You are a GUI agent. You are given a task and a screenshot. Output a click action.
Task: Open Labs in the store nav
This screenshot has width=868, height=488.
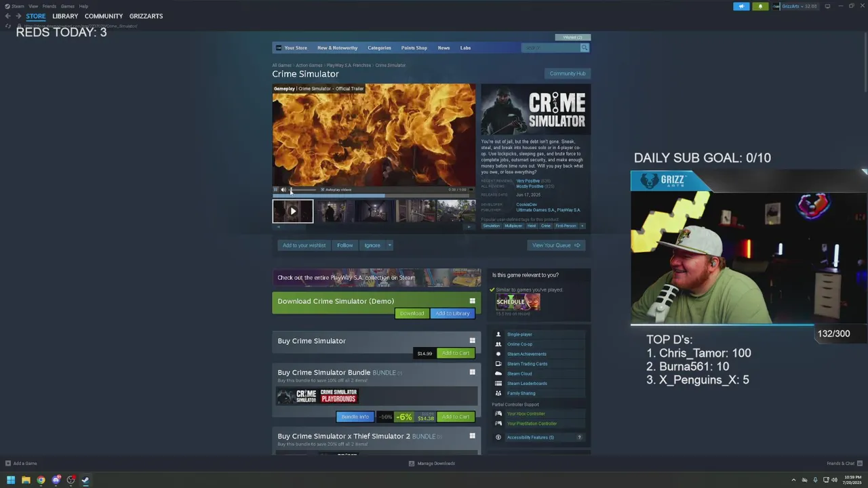(x=465, y=47)
